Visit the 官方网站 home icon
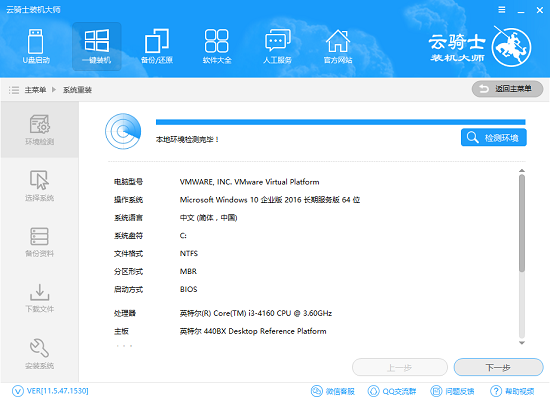This screenshot has height=400, width=550. [338, 46]
